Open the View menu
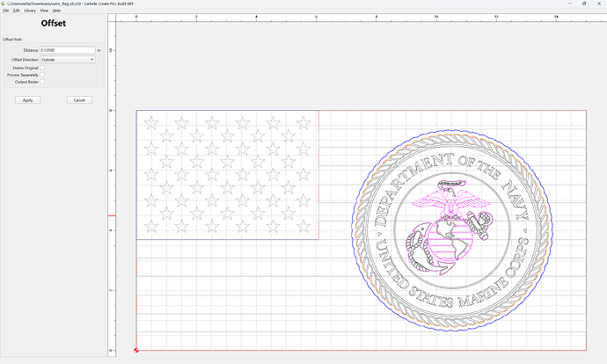607x364 pixels. click(44, 11)
